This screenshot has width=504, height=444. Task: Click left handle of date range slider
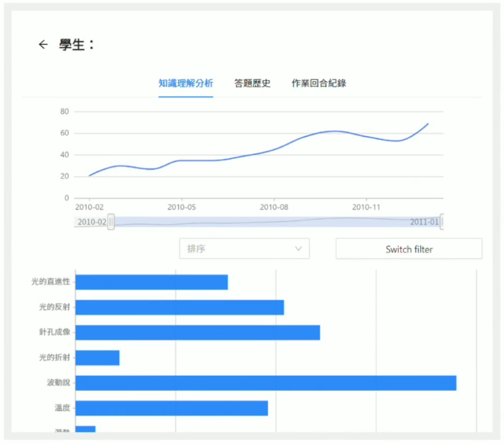(111, 222)
